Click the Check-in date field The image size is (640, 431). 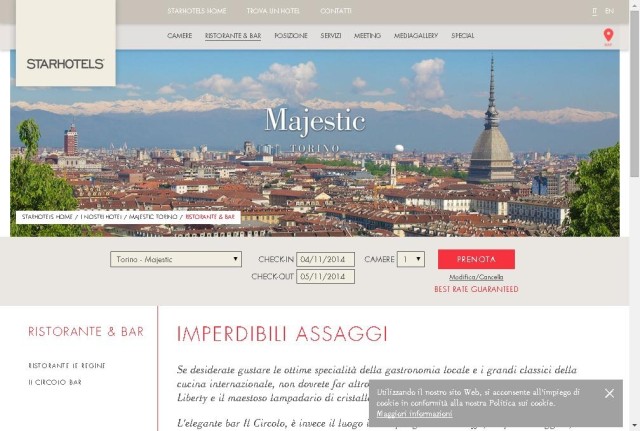(325, 259)
